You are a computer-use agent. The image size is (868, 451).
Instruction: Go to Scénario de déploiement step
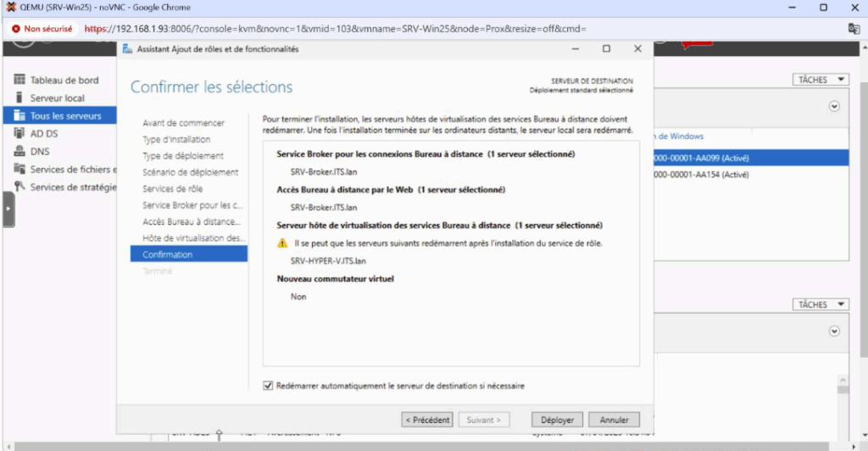coord(191,172)
